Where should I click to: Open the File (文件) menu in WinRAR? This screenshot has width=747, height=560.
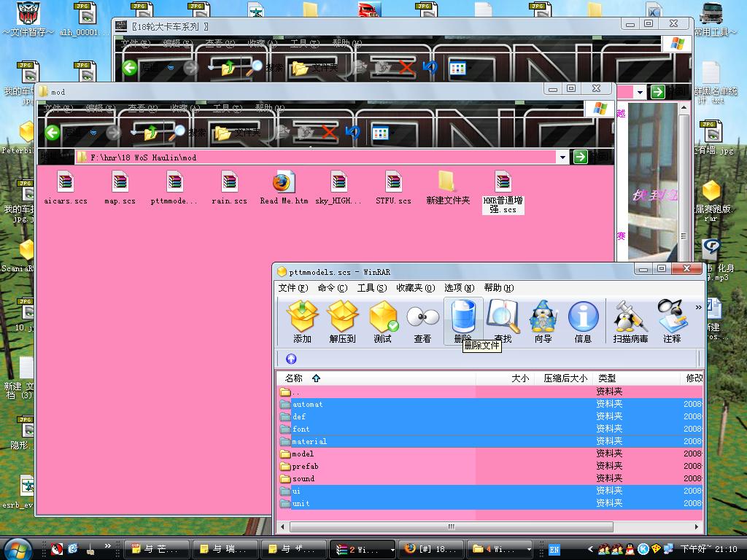(x=293, y=288)
